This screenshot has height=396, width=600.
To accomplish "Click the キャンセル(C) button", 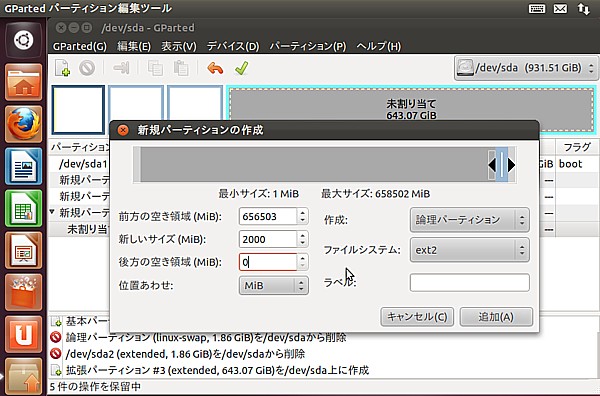I will click(x=417, y=317).
